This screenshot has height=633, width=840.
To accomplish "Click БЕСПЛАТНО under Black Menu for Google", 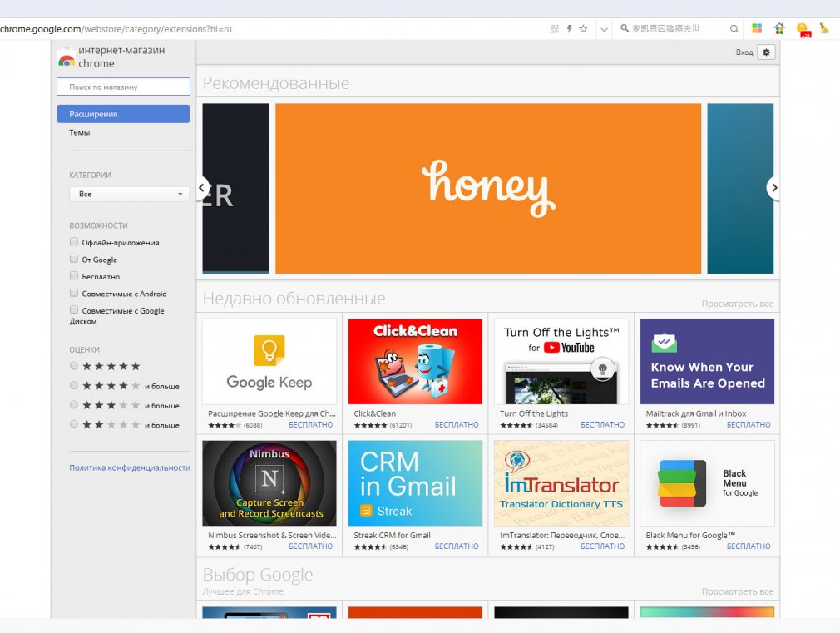I will click(x=749, y=546).
